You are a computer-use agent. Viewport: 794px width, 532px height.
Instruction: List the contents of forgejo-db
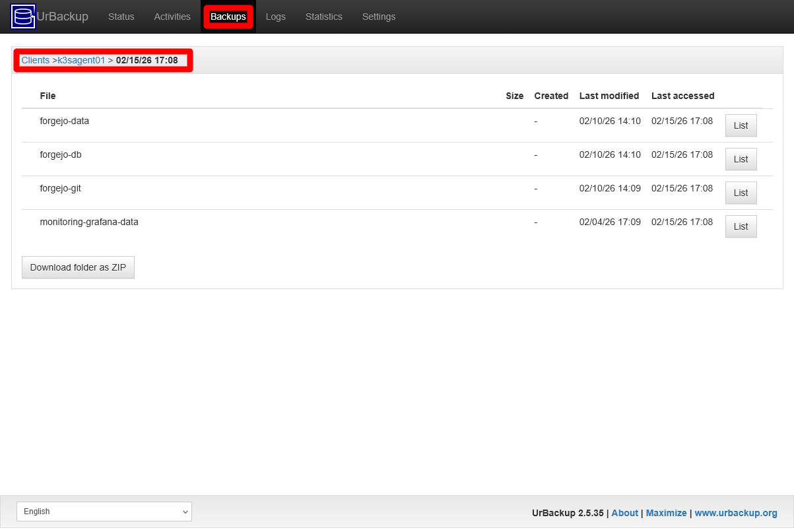741,159
